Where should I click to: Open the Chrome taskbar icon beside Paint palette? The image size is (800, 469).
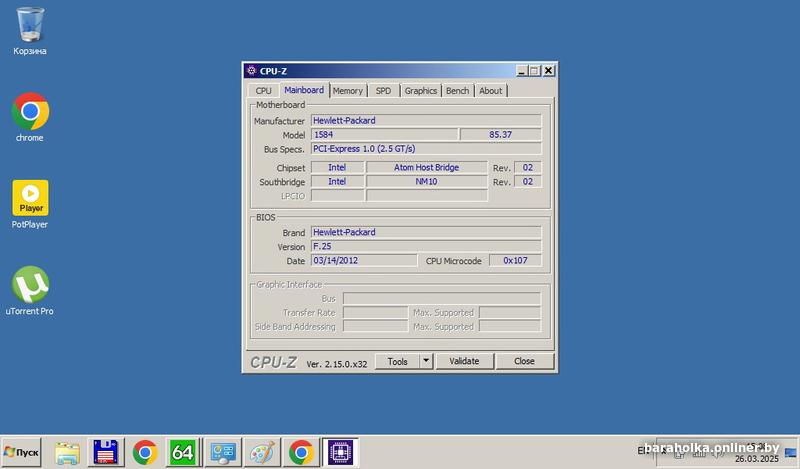[x=301, y=453]
